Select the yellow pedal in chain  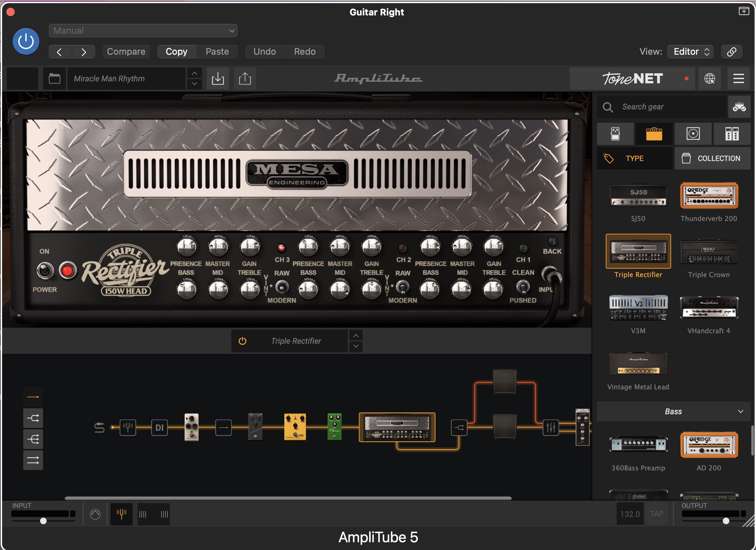coord(295,427)
